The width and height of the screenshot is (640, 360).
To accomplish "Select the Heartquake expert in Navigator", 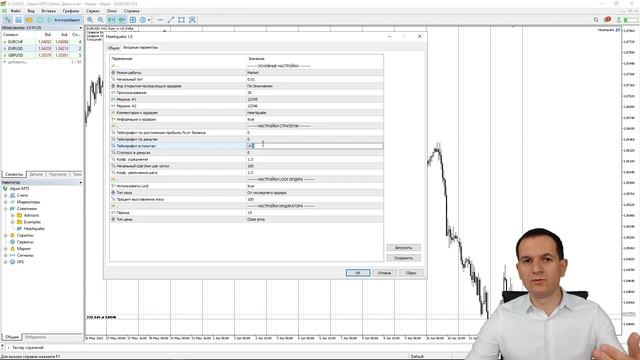I will point(34,229).
